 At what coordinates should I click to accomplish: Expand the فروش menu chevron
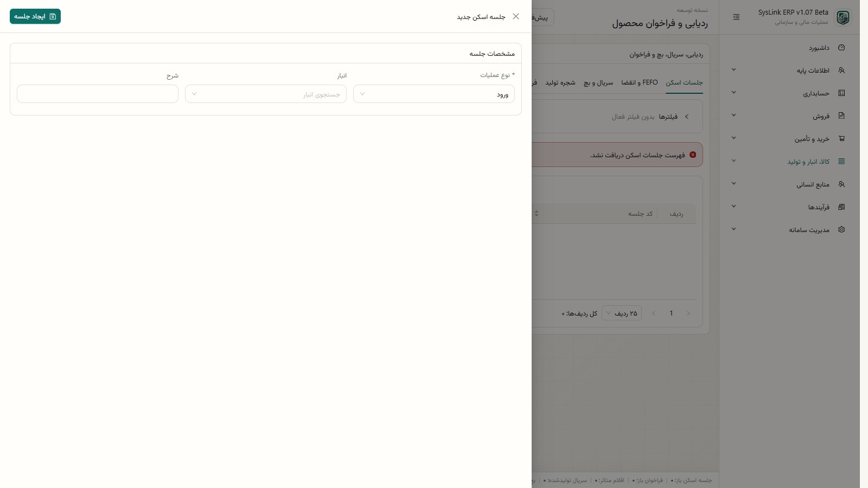733,115
